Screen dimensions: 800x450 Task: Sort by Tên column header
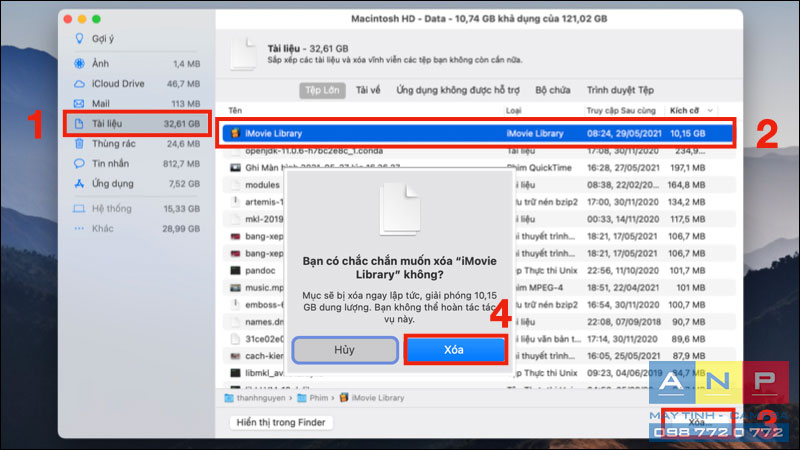click(x=235, y=111)
